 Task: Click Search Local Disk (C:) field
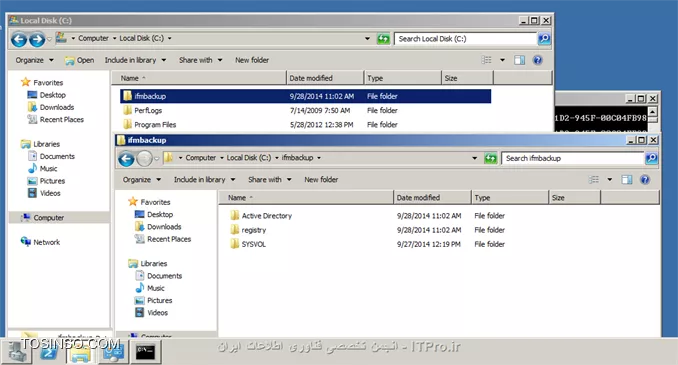click(465, 39)
